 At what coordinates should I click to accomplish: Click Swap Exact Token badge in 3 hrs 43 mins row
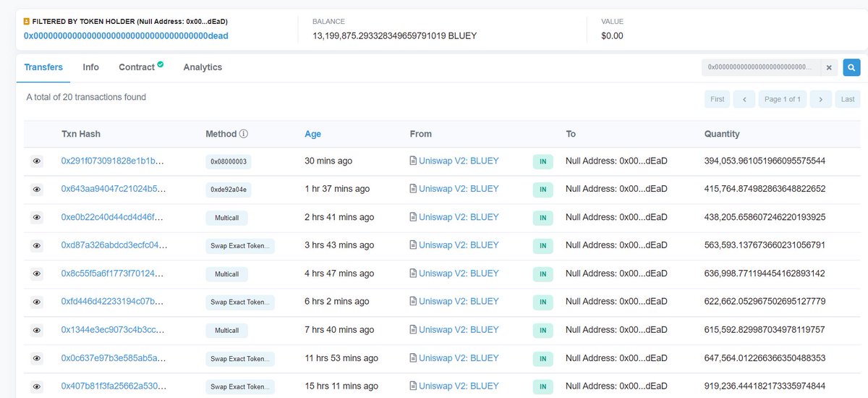pyautogui.click(x=240, y=246)
